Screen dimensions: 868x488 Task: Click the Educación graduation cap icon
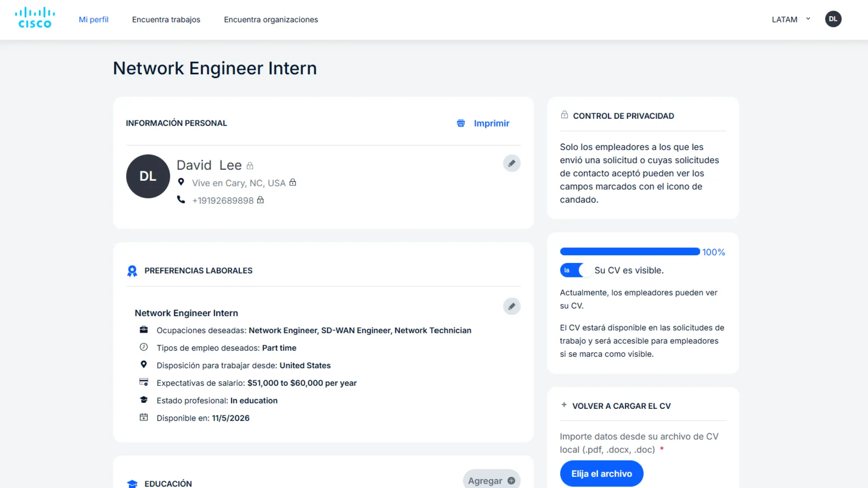tap(132, 483)
